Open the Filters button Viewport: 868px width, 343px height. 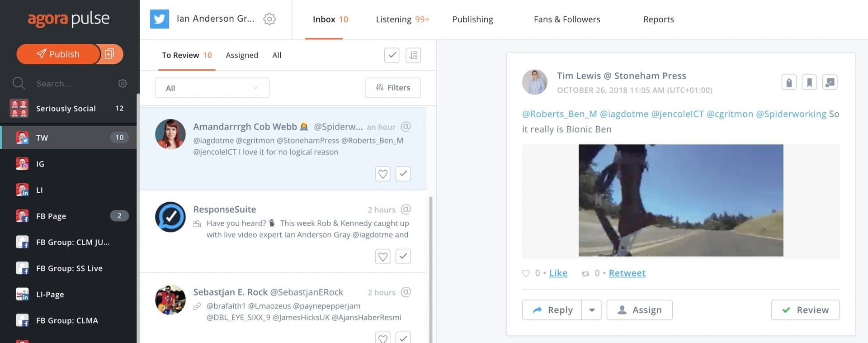point(393,88)
